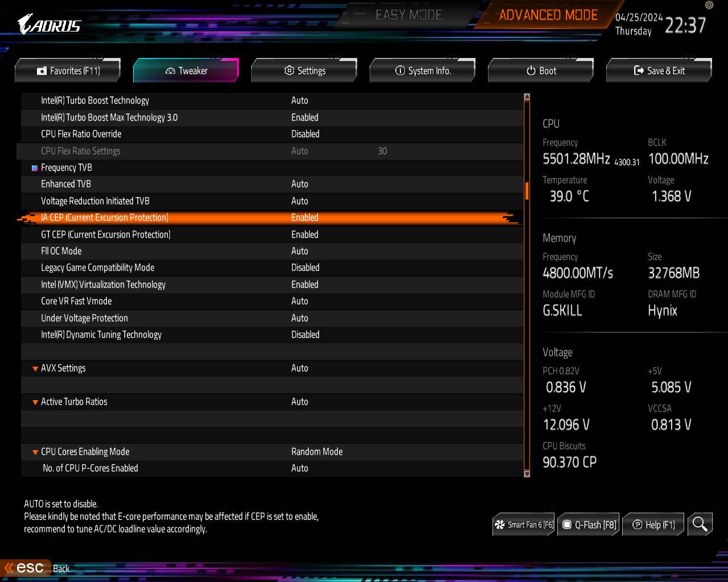Click the G.SKILL module MFG ID

(562, 310)
